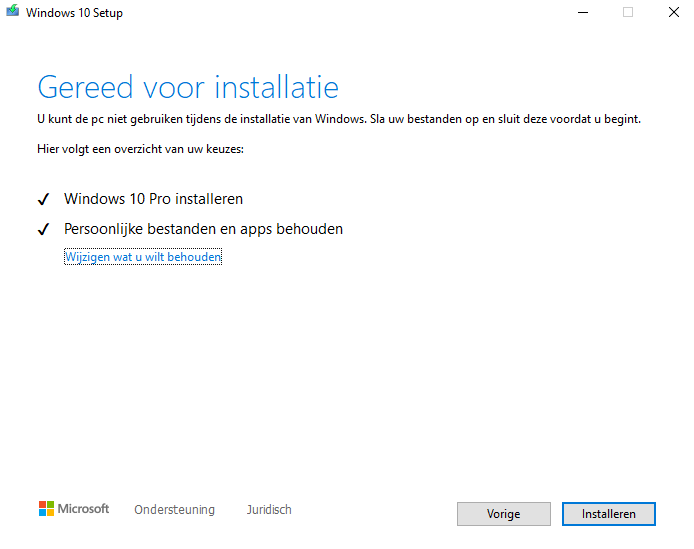The width and height of the screenshot is (694, 549).
Task: Select the Windows 10 Pro installeren text
Action: coord(153,199)
